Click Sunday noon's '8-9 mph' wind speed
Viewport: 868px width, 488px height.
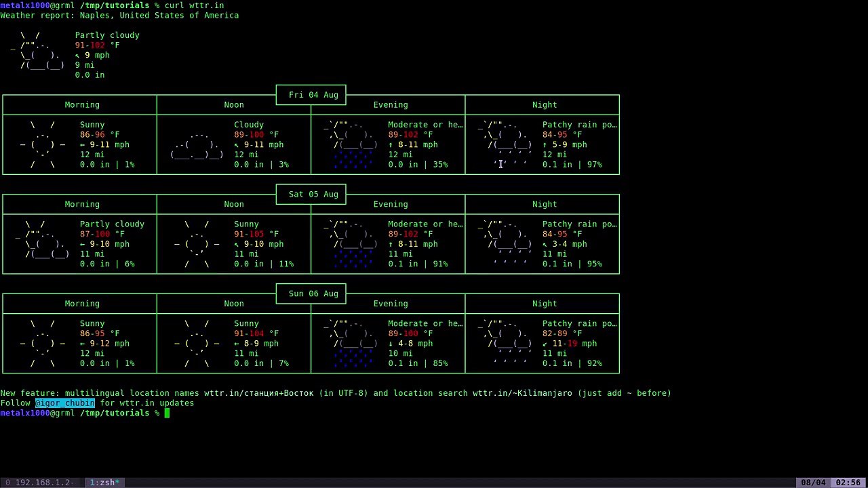261,344
